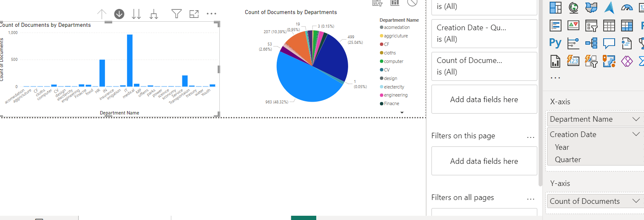Go to next hierarchy level (double arrows)

(x=136, y=14)
